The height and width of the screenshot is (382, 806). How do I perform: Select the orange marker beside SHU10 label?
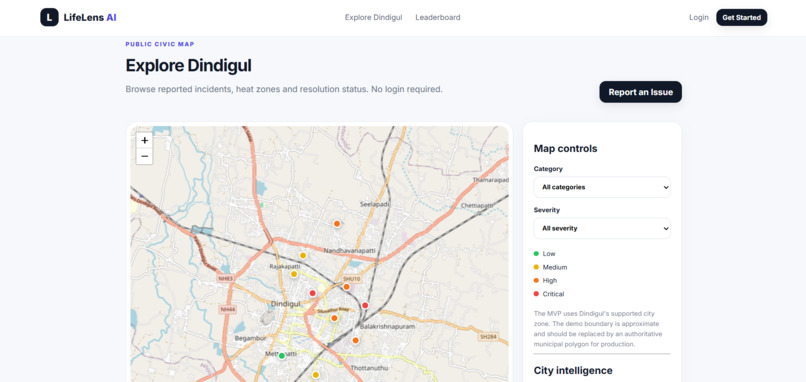pos(346,287)
